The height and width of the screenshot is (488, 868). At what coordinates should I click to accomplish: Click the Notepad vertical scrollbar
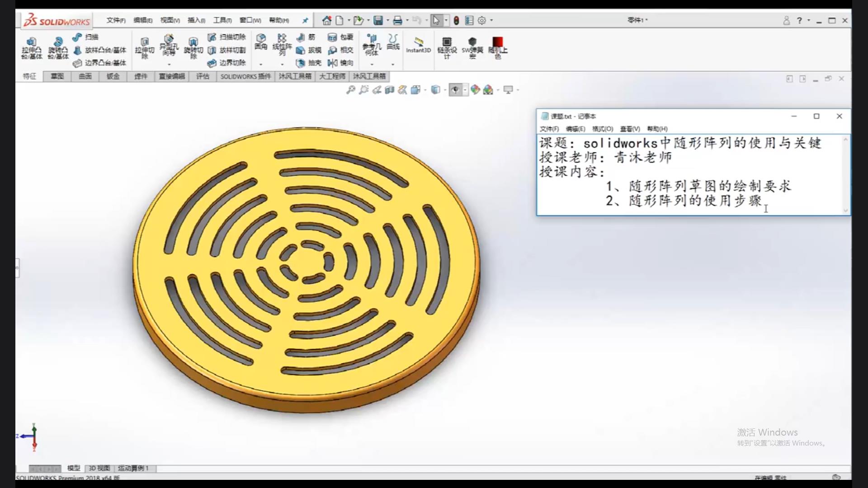click(x=845, y=174)
